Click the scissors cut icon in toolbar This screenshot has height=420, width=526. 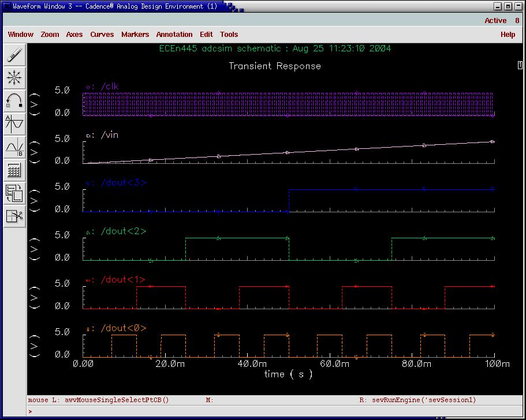14,216
